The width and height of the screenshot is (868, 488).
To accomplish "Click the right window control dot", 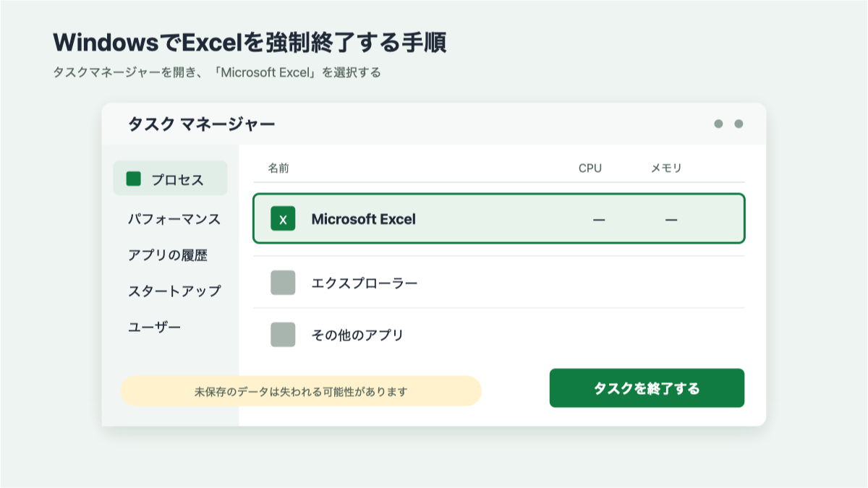I will [x=739, y=124].
